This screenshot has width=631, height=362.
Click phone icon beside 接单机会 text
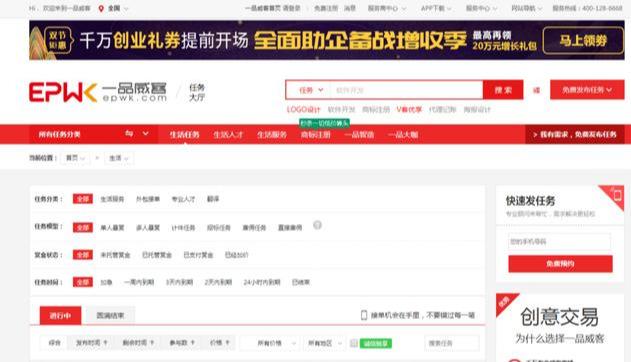[x=364, y=315]
